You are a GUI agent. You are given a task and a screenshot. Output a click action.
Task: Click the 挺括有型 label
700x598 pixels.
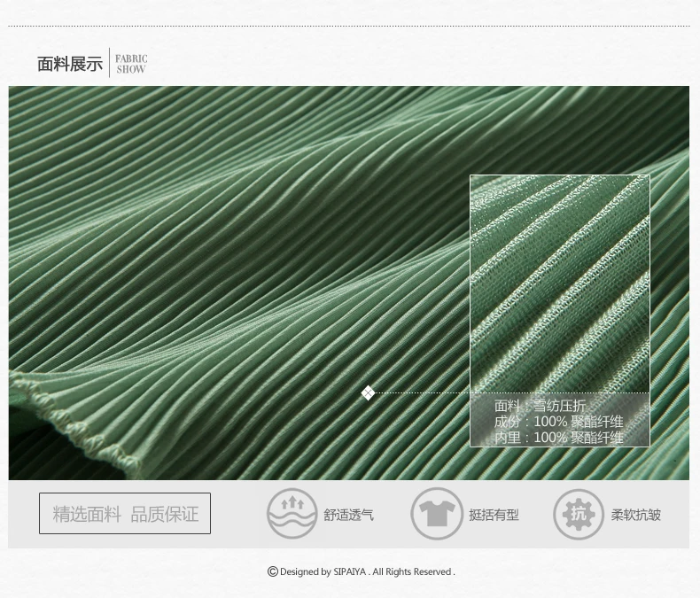pyautogui.click(x=494, y=515)
